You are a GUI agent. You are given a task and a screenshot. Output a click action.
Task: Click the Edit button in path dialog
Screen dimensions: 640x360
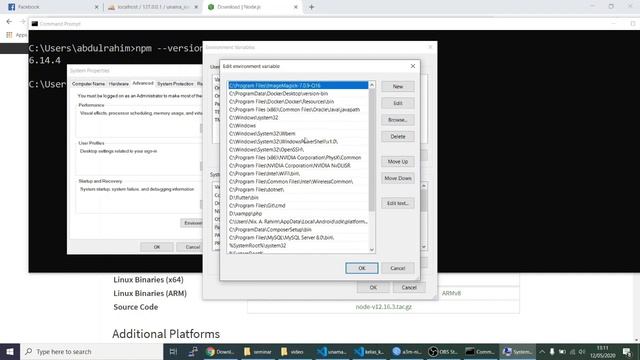pos(398,103)
